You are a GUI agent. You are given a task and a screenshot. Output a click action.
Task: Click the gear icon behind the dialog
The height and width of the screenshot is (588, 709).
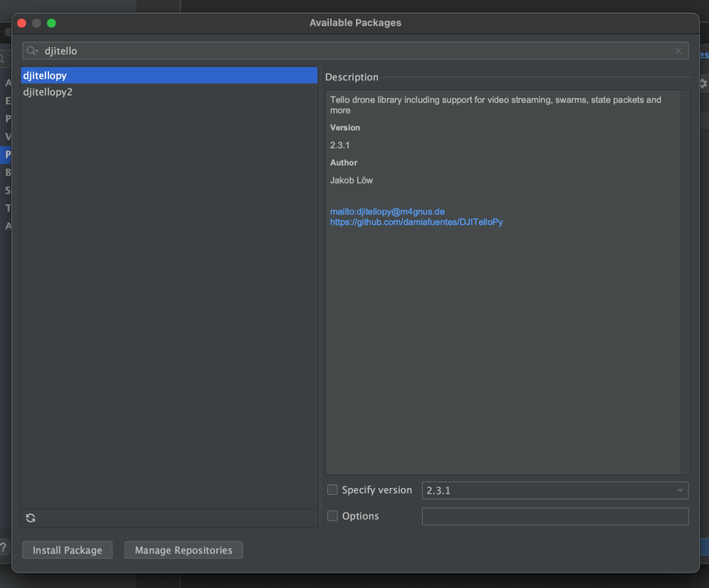coord(704,83)
